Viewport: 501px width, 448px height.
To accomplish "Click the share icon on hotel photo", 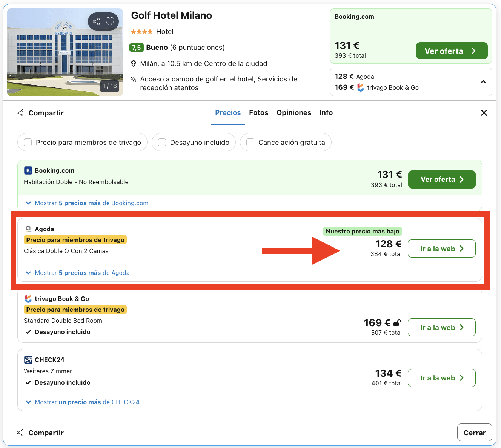I will [96, 21].
